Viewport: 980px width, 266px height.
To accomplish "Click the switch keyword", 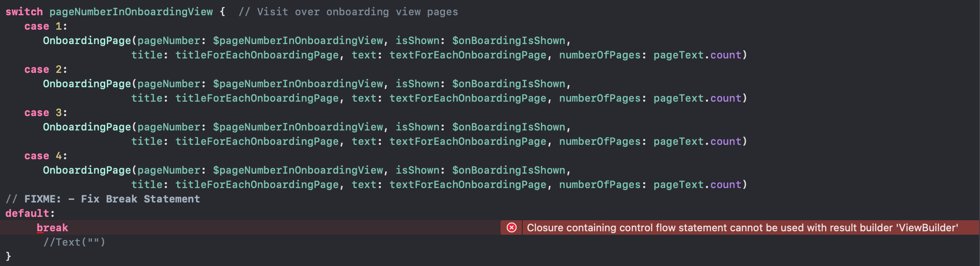I will click(24, 12).
